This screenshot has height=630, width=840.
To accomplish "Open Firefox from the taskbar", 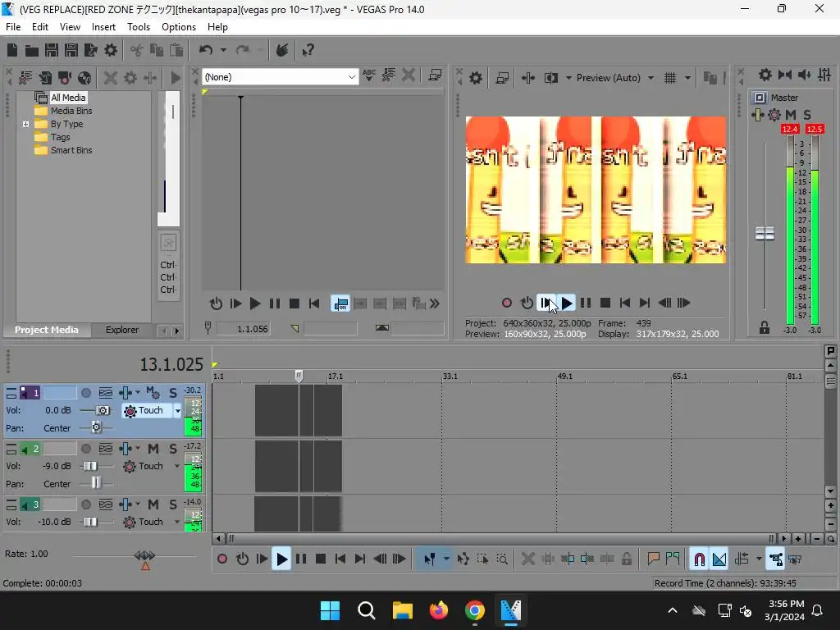I will (439, 610).
